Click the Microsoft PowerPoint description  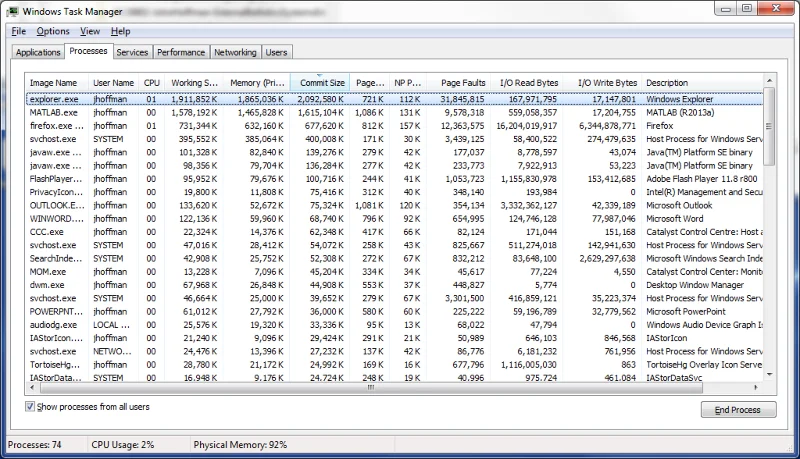click(x=686, y=311)
